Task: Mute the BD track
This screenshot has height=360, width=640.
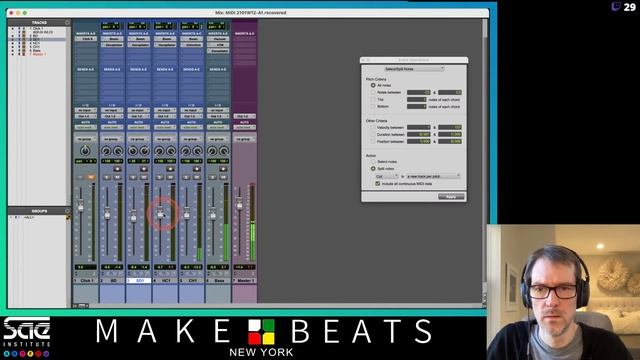Action: (x=117, y=177)
